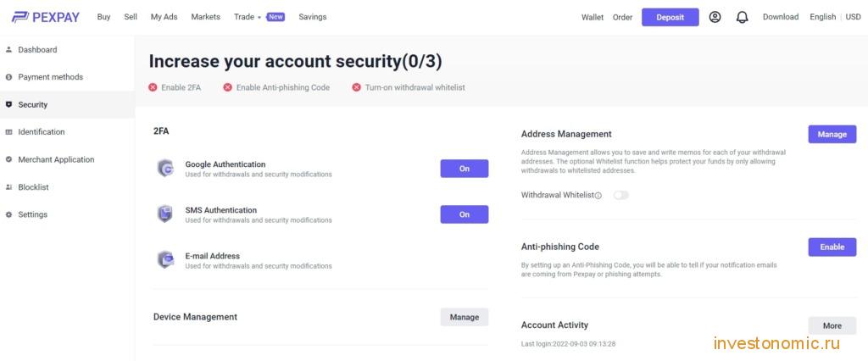Viewport: 868px width, 361px height.
Task: Click red cross beside Enable 2FA
Action: click(153, 87)
